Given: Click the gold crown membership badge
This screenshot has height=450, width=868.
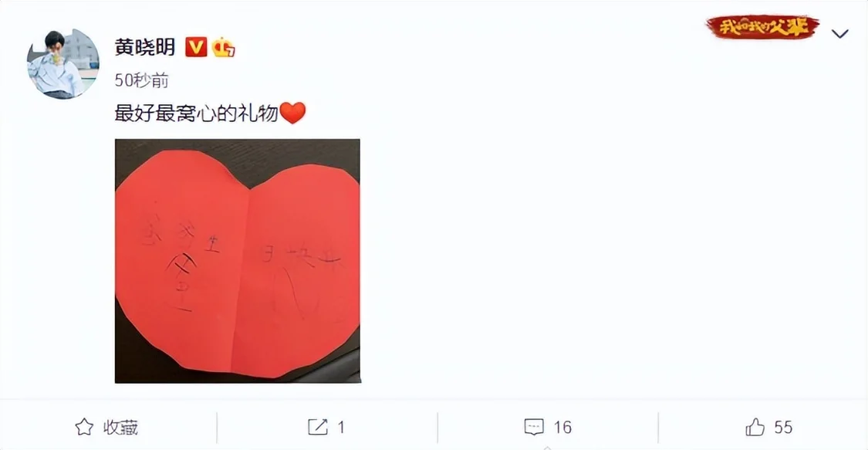Looking at the screenshot, I should coord(224,48).
